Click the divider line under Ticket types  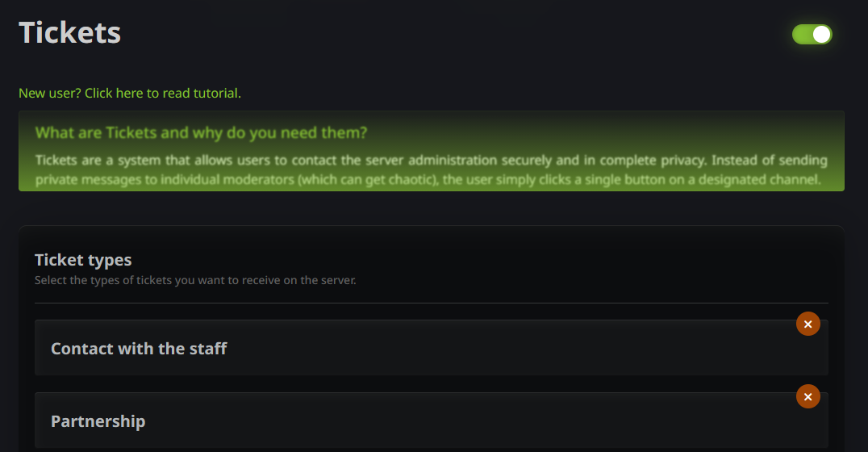[431, 303]
